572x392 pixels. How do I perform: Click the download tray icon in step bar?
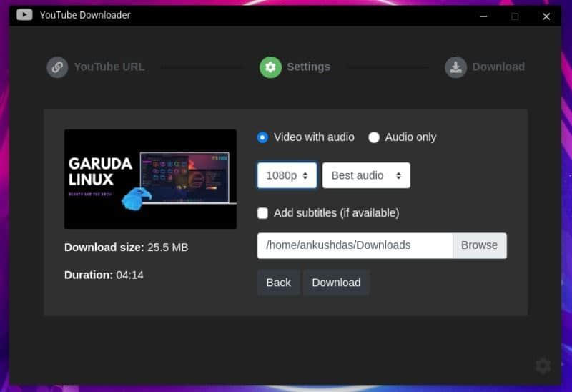tap(455, 67)
